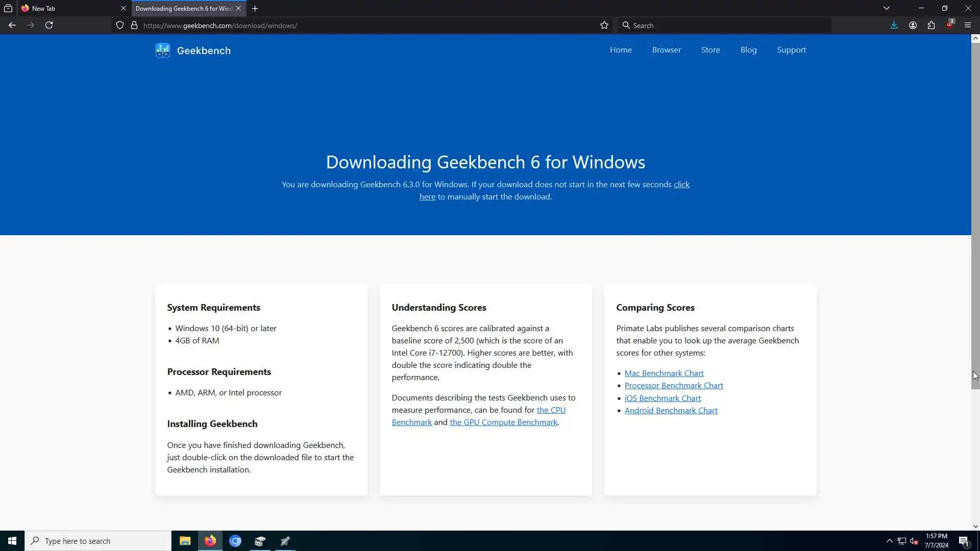Show hidden system tray icons chevron
The height and width of the screenshot is (551, 980).
pos(889,541)
